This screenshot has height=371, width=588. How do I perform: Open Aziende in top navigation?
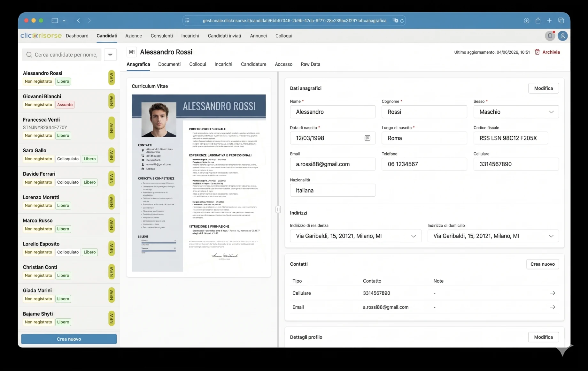[x=134, y=36]
